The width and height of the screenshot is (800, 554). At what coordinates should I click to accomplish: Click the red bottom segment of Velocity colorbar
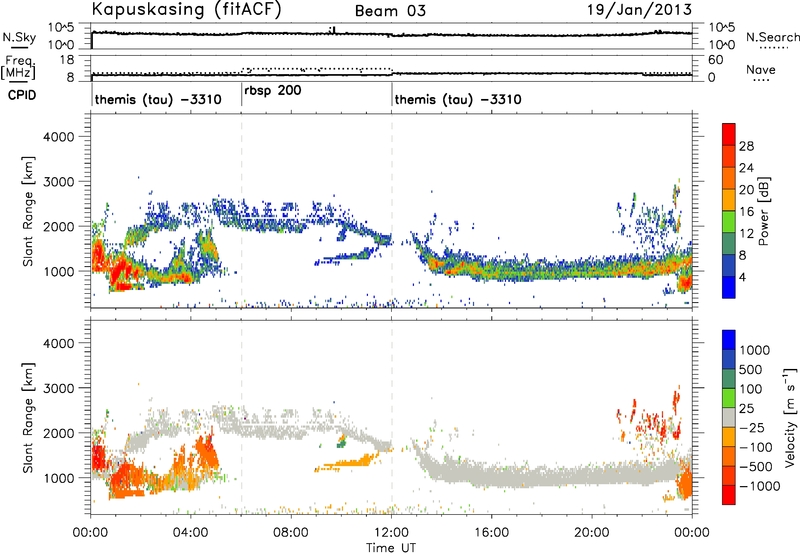729,495
